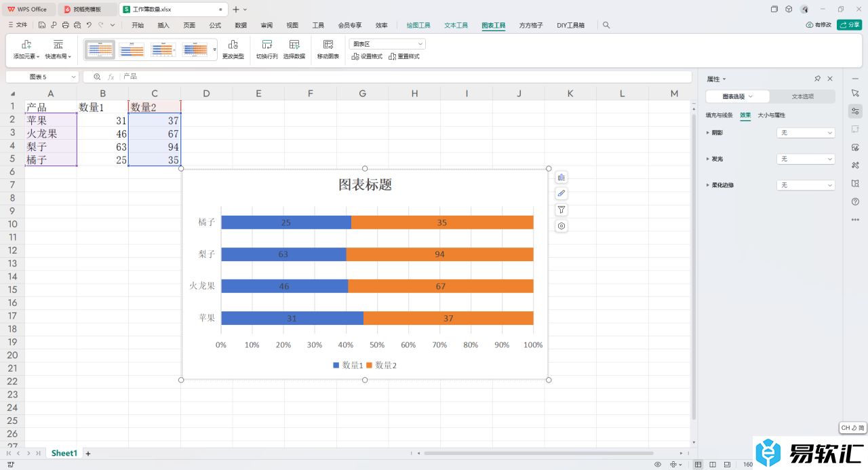
Task: Close the Properties panel
Action: [x=829, y=79]
